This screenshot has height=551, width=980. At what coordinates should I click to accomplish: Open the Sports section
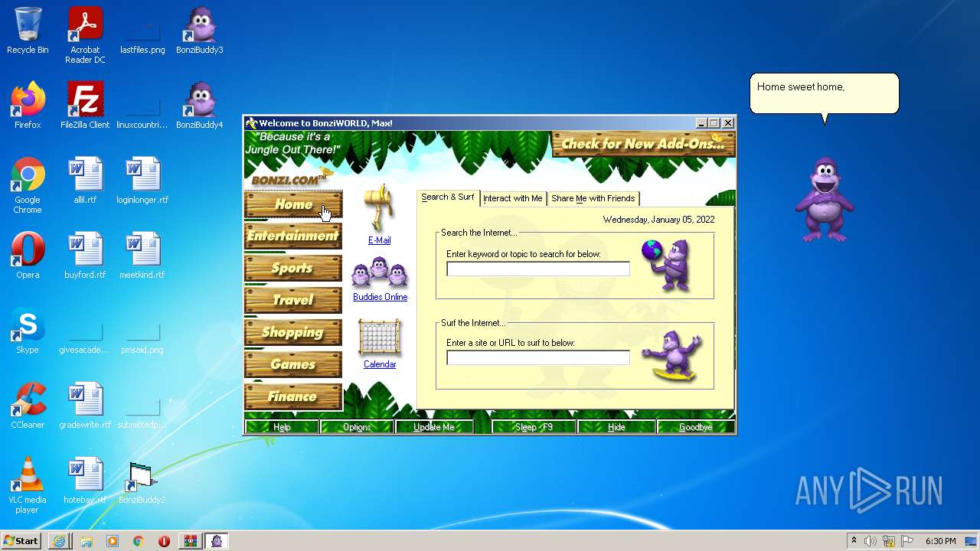(x=293, y=268)
